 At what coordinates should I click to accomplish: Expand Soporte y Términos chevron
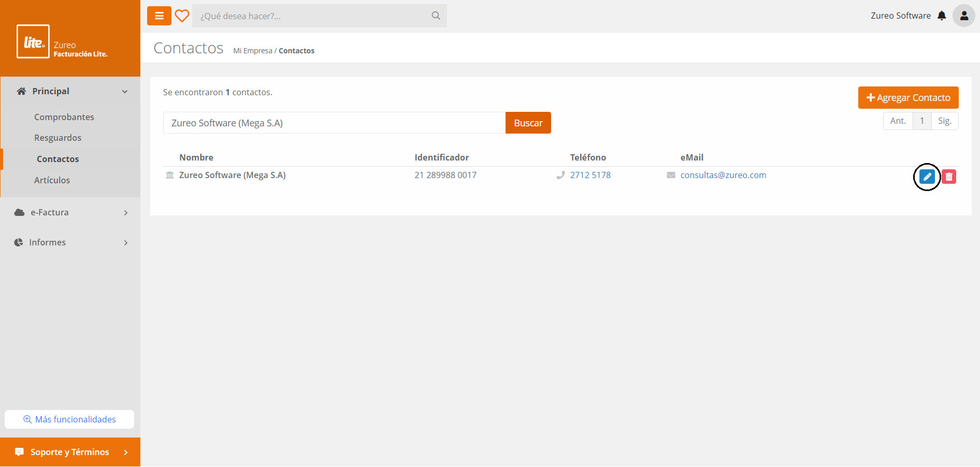click(x=126, y=453)
